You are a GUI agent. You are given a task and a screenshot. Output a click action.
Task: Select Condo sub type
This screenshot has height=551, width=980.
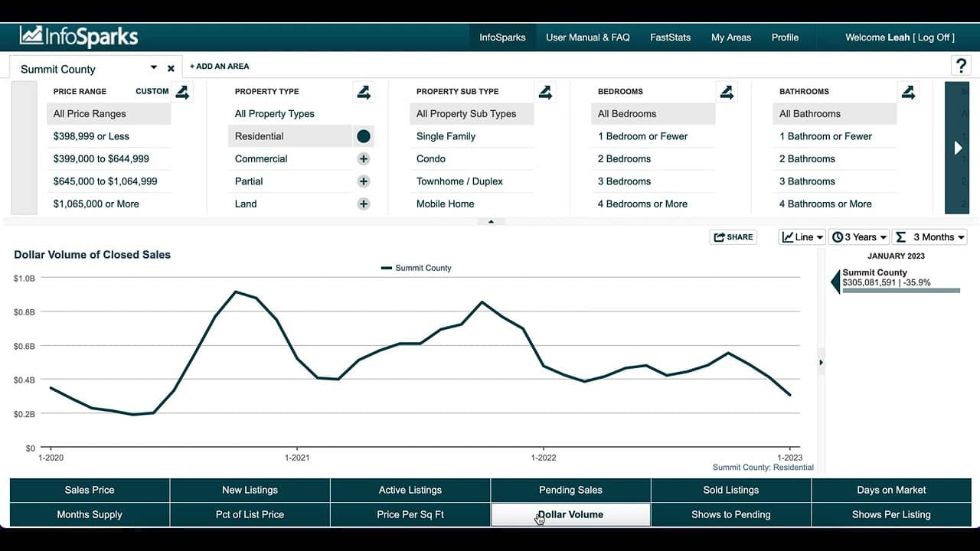pyautogui.click(x=472, y=159)
